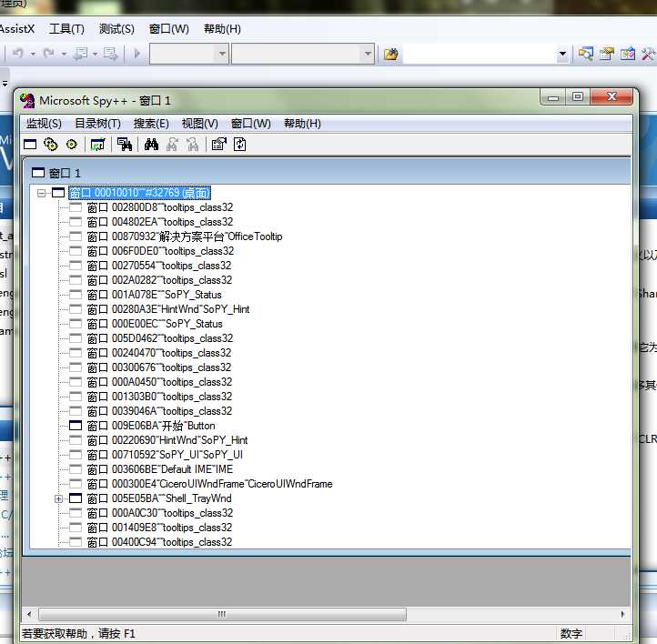Open the 目录树(T) menu
The image size is (657, 644).
(x=97, y=124)
